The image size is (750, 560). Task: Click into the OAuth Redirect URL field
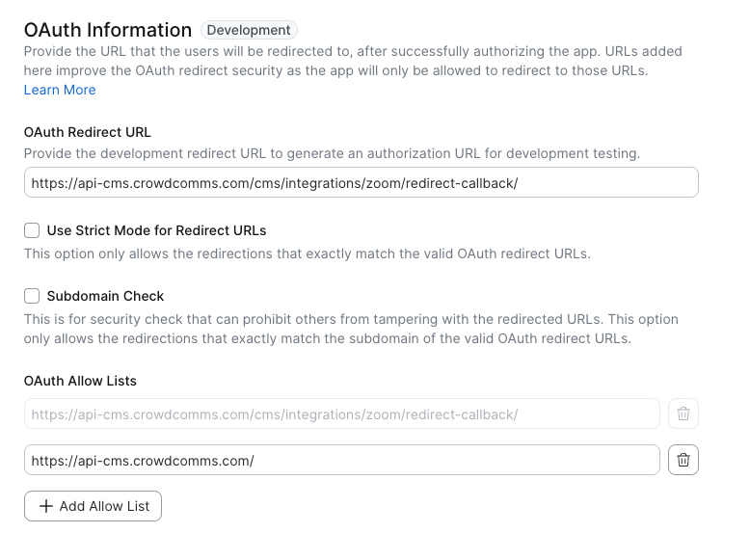[x=361, y=182]
